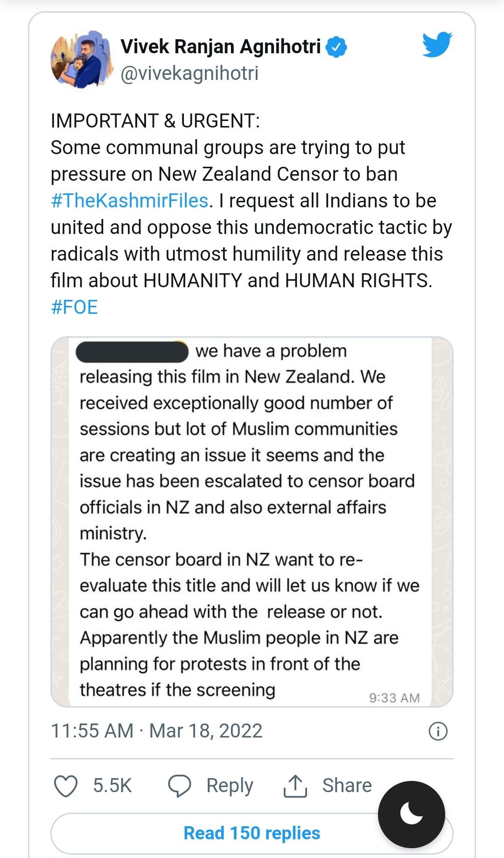
Task: Click the heart like icon
Action: pyautogui.click(x=66, y=786)
